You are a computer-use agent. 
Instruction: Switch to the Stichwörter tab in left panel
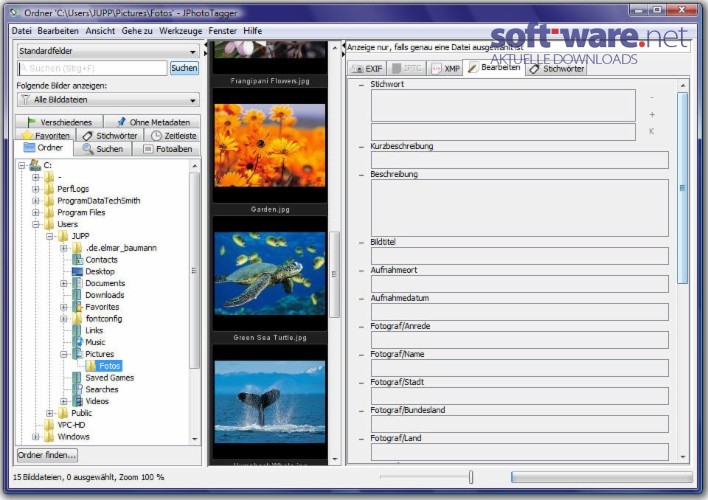[110, 136]
